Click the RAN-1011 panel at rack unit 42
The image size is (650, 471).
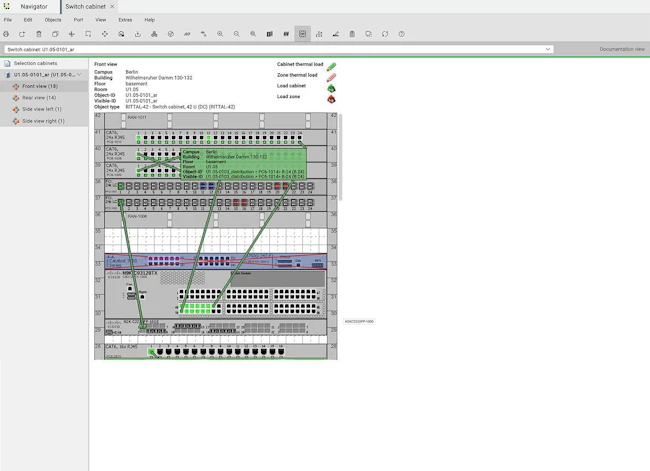point(216,121)
